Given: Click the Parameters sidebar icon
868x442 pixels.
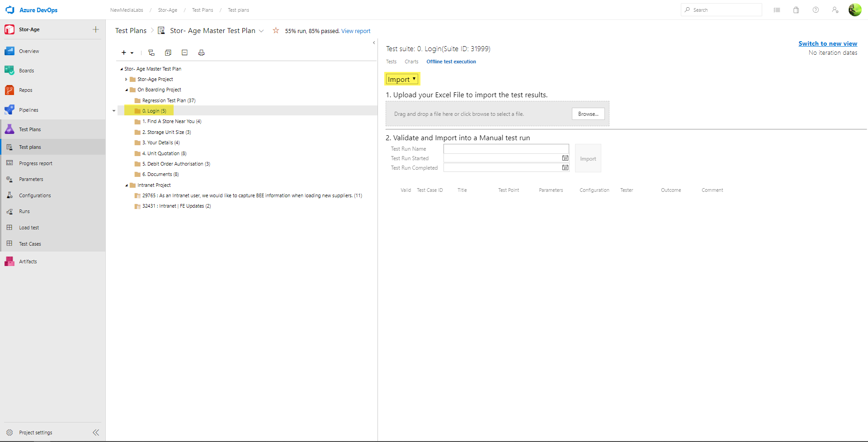Looking at the screenshot, I should click(9, 179).
